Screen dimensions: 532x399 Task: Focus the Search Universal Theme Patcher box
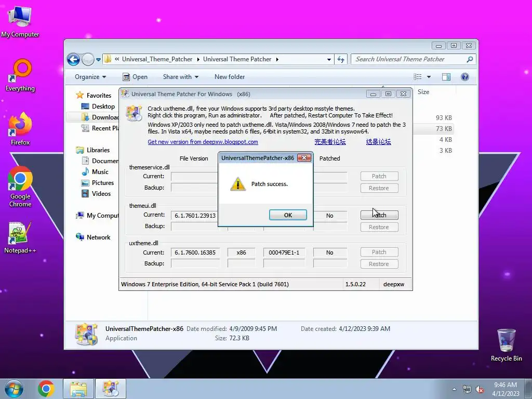(x=413, y=59)
